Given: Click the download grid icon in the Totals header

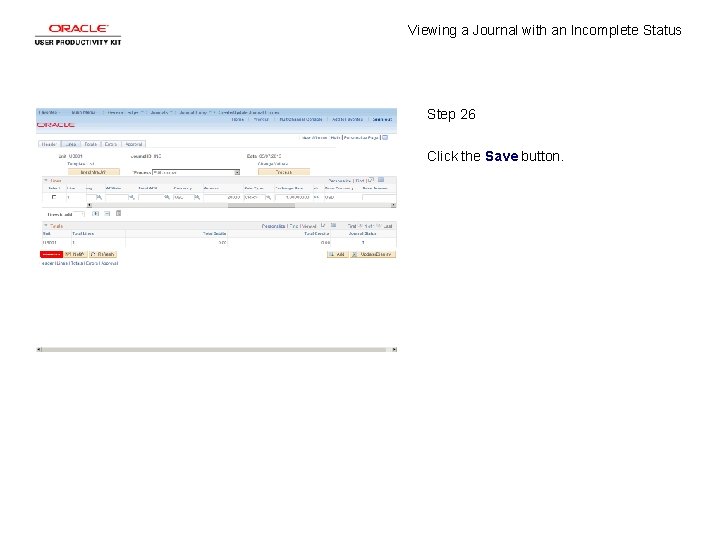Looking at the screenshot, I should click(x=333, y=225).
